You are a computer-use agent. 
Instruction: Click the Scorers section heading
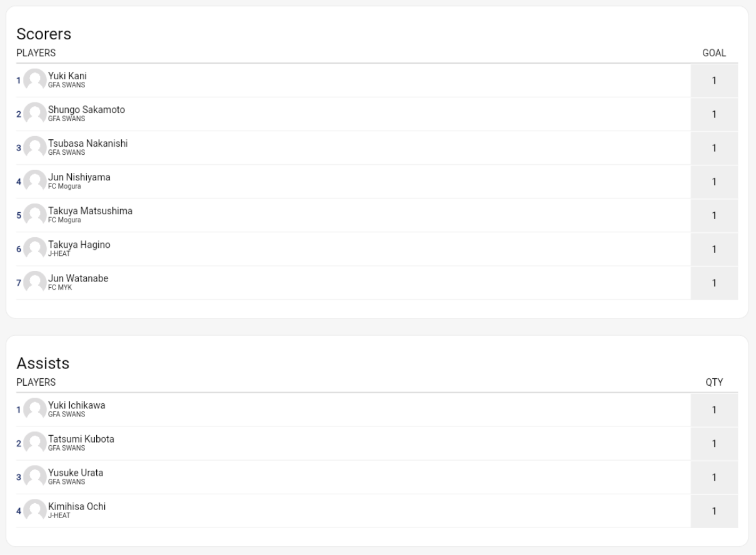point(44,34)
